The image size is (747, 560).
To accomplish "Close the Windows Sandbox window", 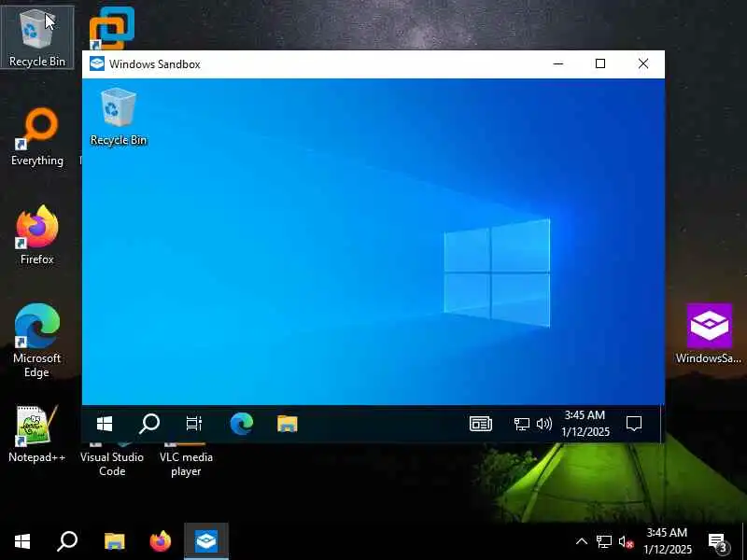I will tap(643, 63).
